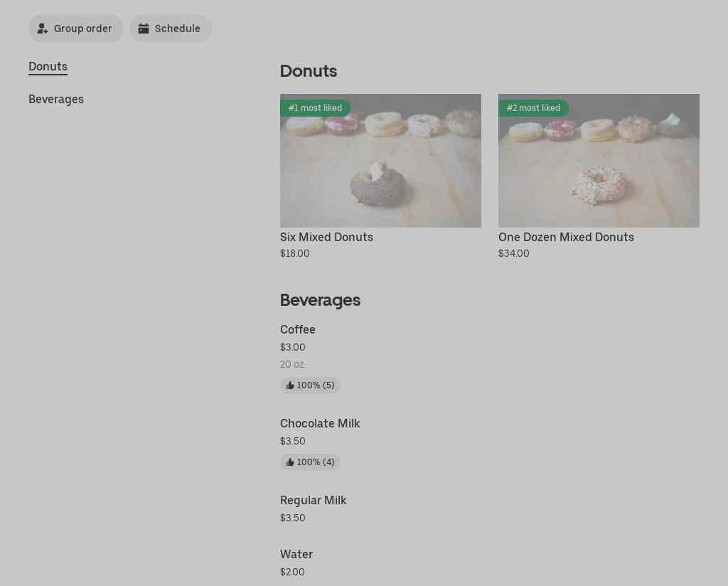The width and height of the screenshot is (728, 586).
Task: Select the #1 most liked badge
Action: (x=315, y=108)
